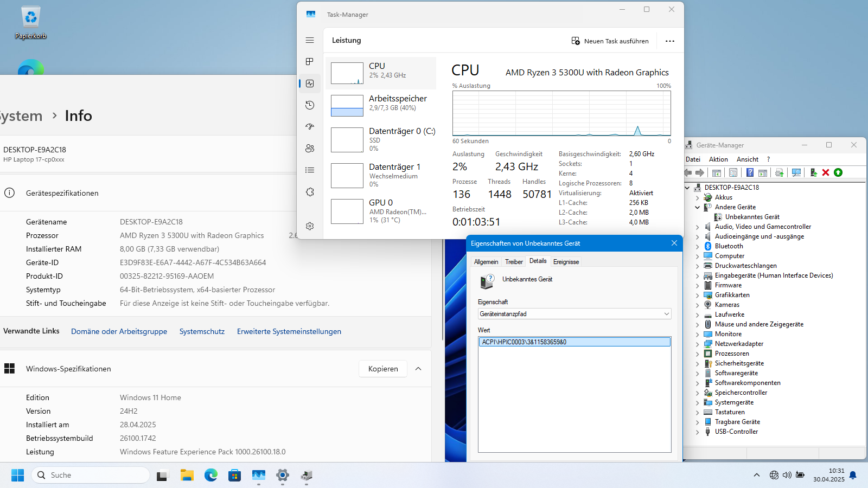The height and width of the screenshot is (488, 868).
Task: Go to Prozesse page in Task Manager sidebar
Action: (310, 62)
